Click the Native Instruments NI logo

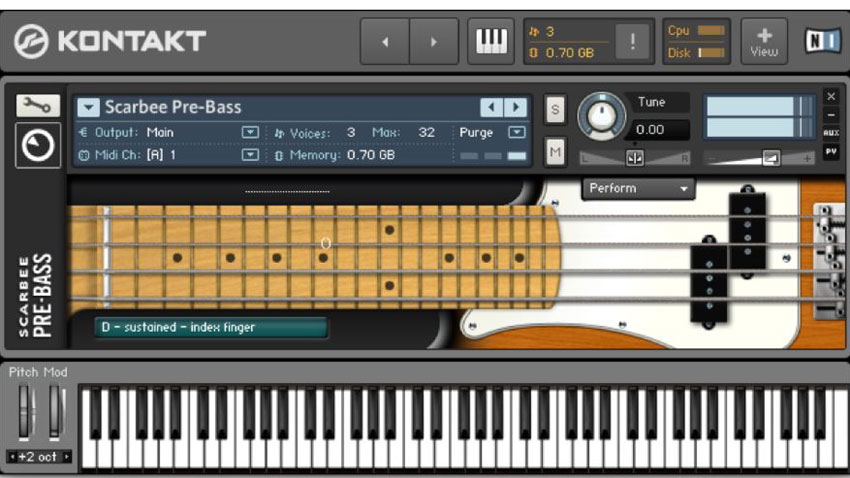pyautogui.click(x=822, y=41)
